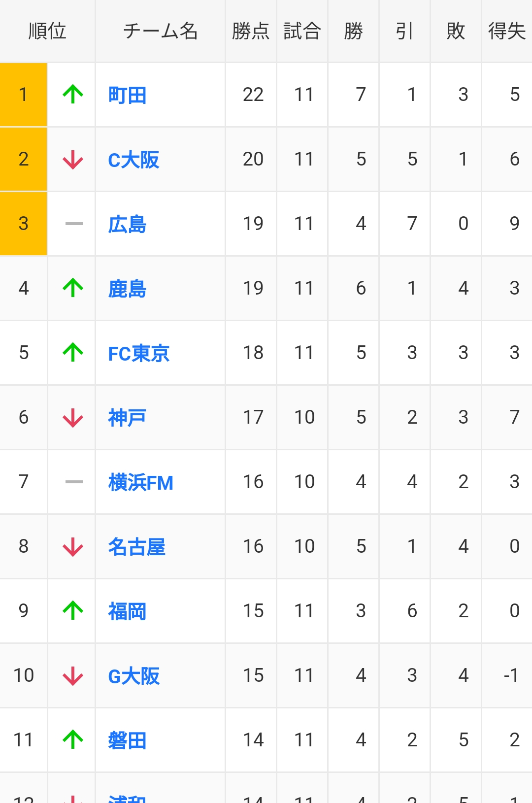Screen dimensions: 532x803
Task: Click the red down arrow beside 名古屋
Action: 73,547
